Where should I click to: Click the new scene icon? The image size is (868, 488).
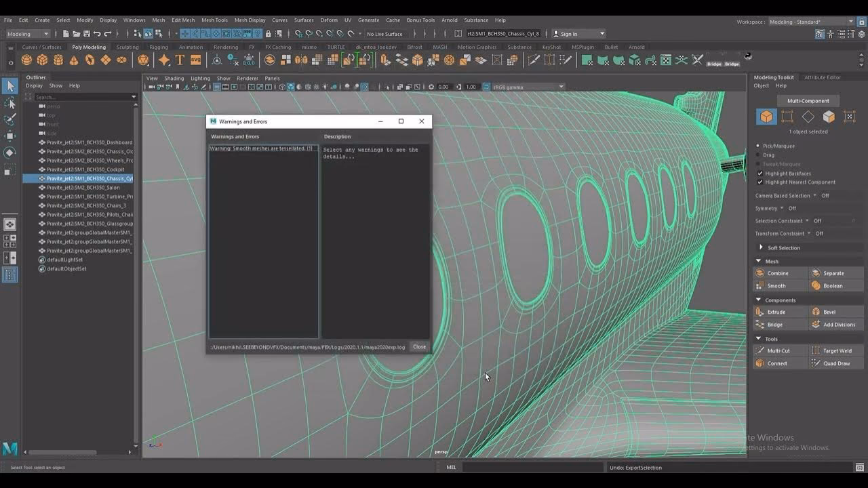tap(66, 34)
